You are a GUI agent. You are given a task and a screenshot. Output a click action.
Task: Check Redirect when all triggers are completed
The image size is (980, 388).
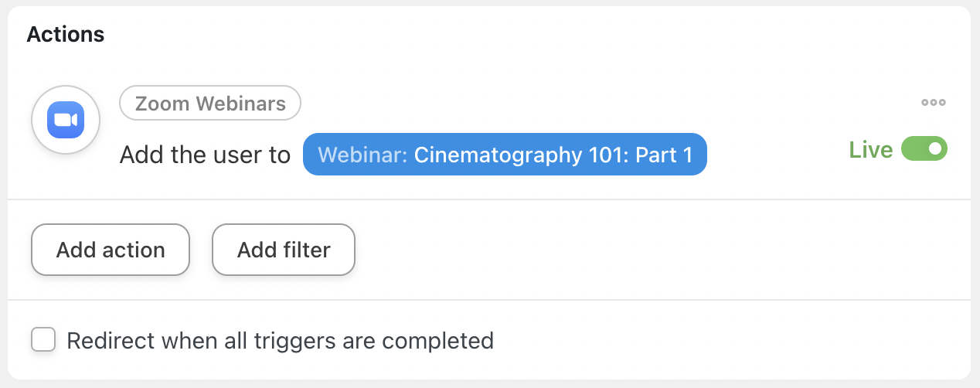43,340
